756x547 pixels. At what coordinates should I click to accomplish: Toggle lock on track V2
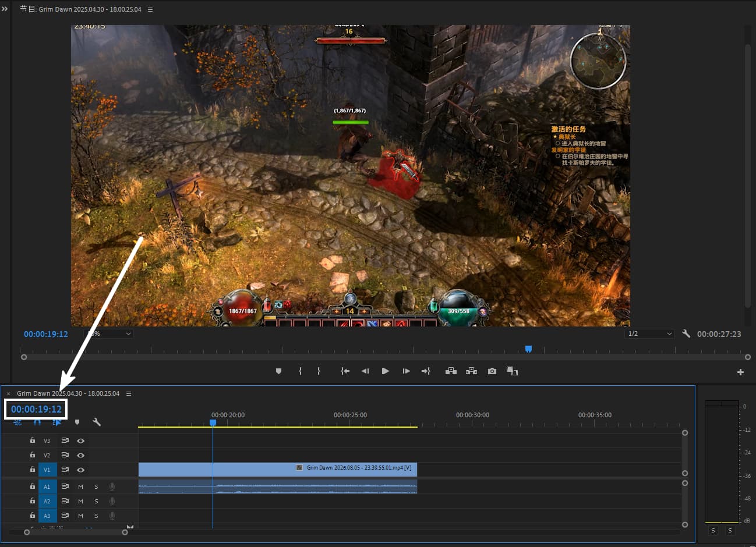(x=33, y=455)
